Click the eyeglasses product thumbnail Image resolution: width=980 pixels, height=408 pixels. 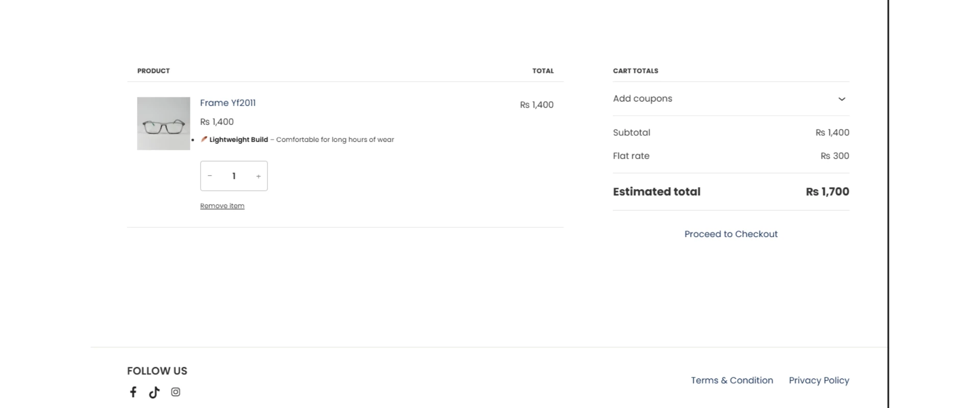(163, 123)
